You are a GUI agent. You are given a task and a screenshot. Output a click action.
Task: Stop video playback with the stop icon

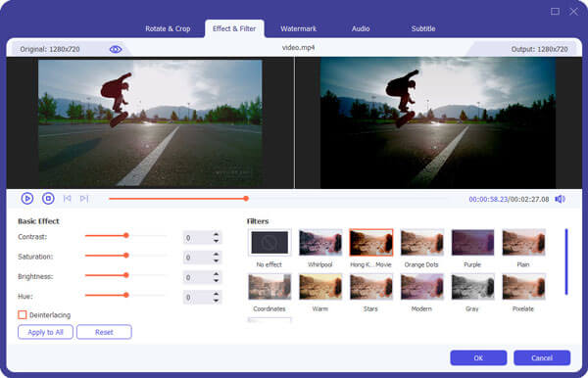48,198
